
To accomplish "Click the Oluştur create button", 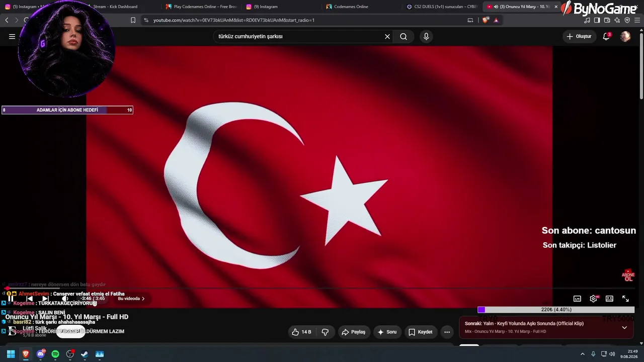I will pyautogui.click(x=579, y=36).
